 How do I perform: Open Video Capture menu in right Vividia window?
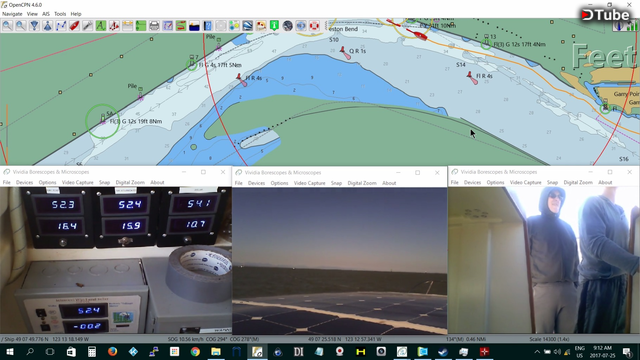525,182
